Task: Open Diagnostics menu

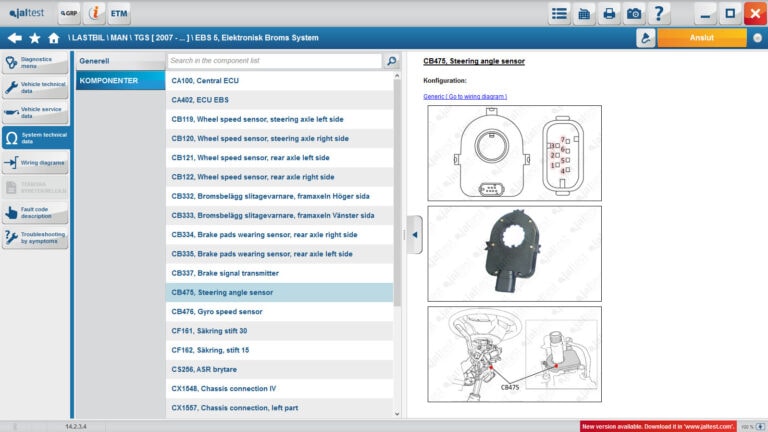Action: (35, 63)
